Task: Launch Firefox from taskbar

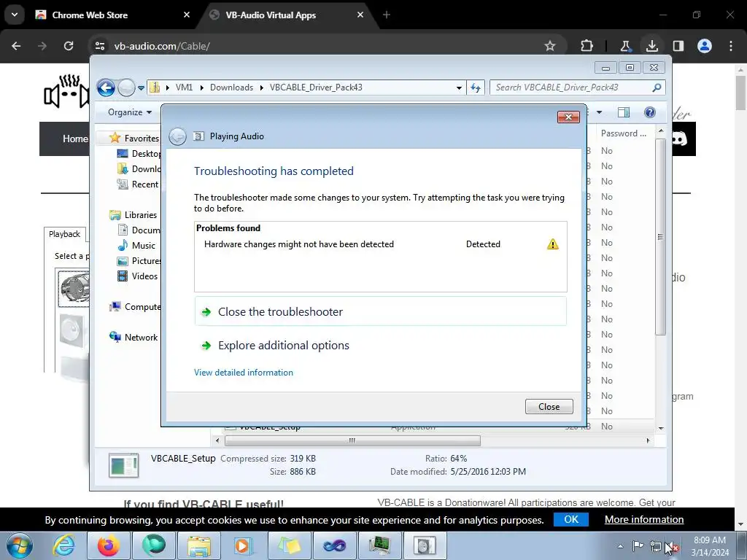Action: (109, 545)
